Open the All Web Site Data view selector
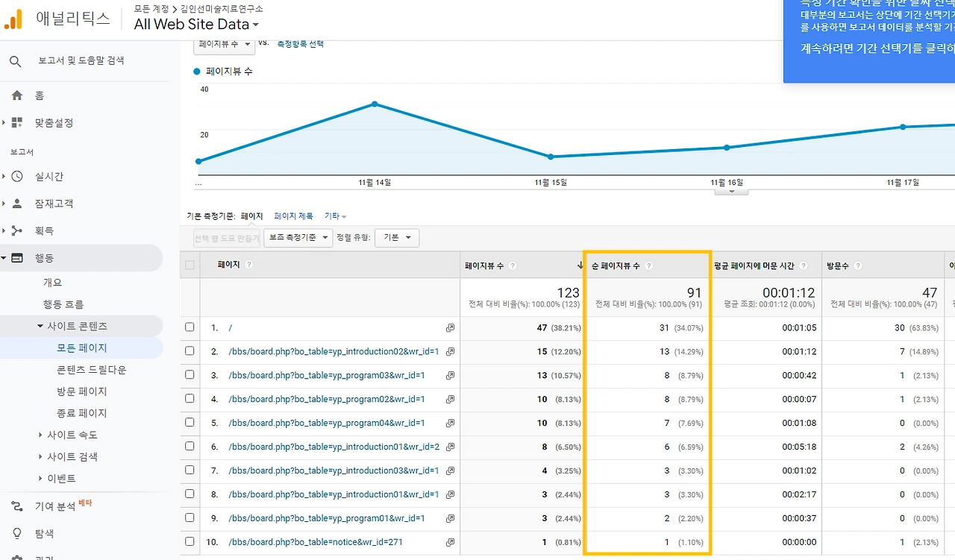 197,25
